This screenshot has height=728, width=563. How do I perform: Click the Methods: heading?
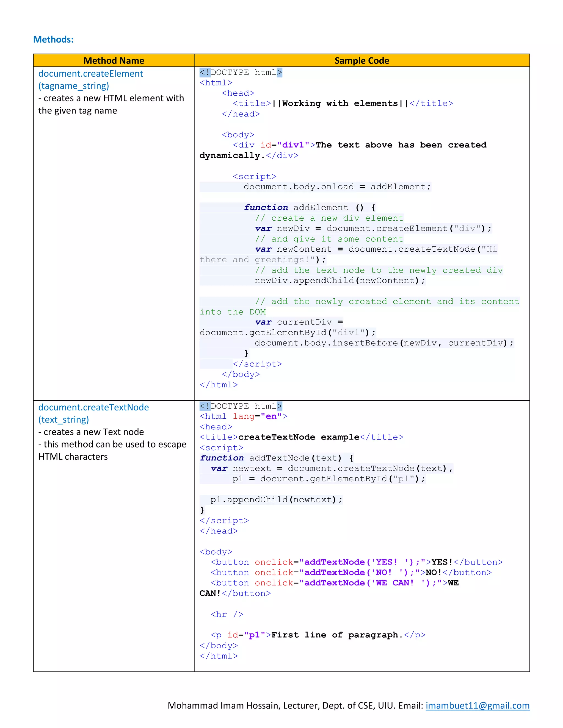tap(53, 39)
